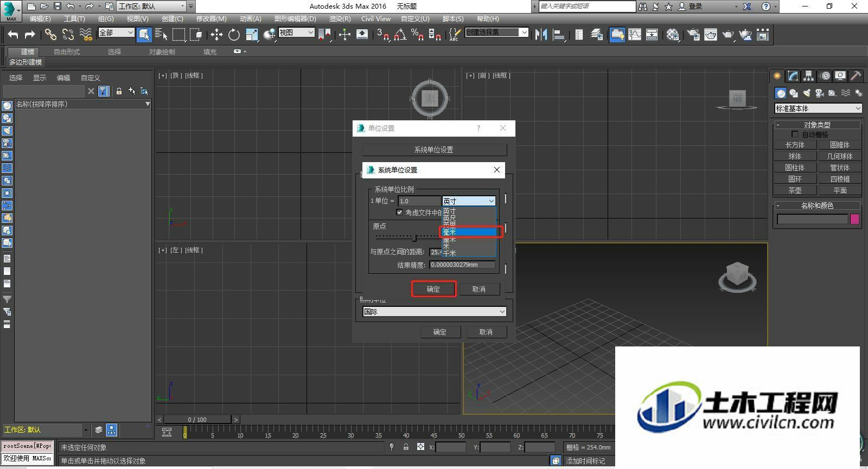Open Modify tab in command panel

point(793,76)
